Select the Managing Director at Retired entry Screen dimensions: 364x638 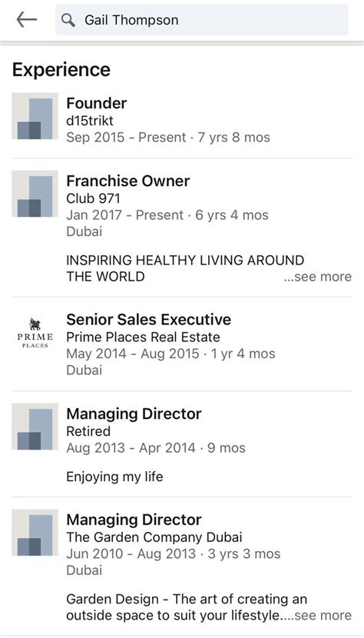[x=182, y=444]
